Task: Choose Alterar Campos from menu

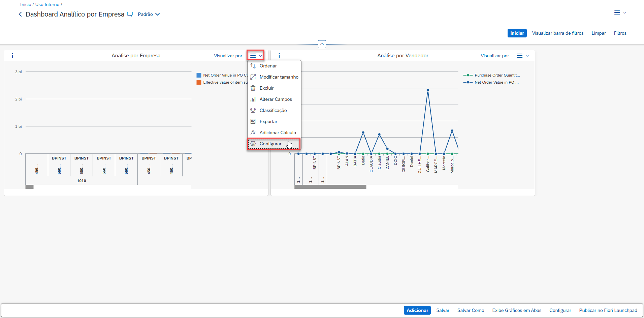Action: click(x=276, y=99)
